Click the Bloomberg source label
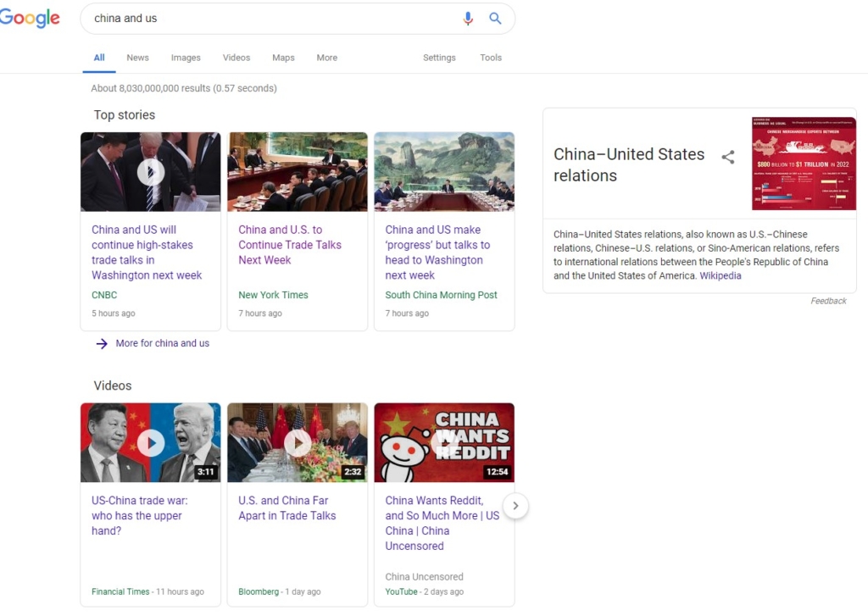Screen dimensions: 868x616 pos(259,591)
